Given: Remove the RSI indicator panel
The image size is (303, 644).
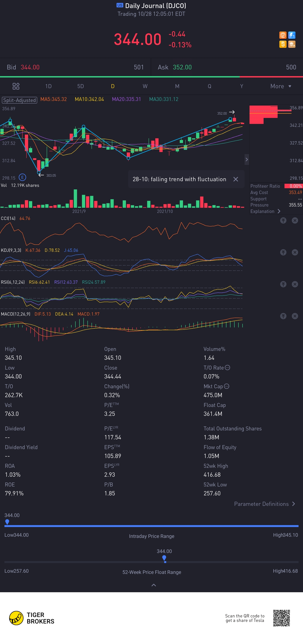Looking at the screenshot, I should point(295,284).
